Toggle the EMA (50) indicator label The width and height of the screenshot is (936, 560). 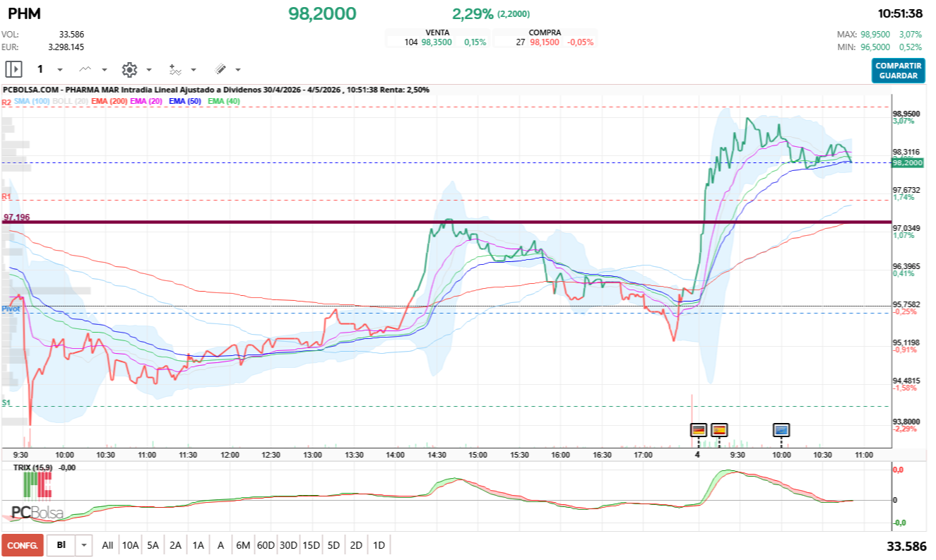[186, 102]
